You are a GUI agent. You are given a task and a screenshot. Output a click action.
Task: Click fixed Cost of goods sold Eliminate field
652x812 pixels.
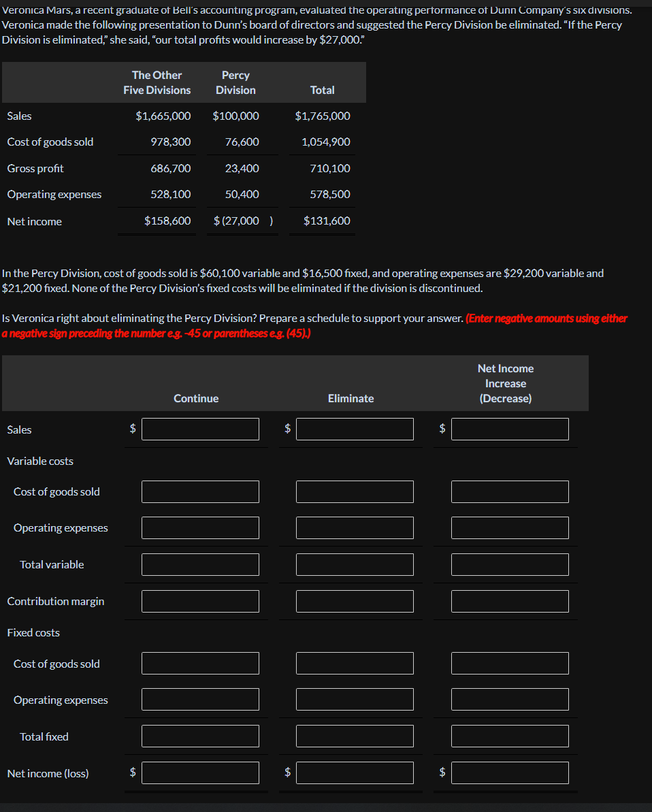355,664
